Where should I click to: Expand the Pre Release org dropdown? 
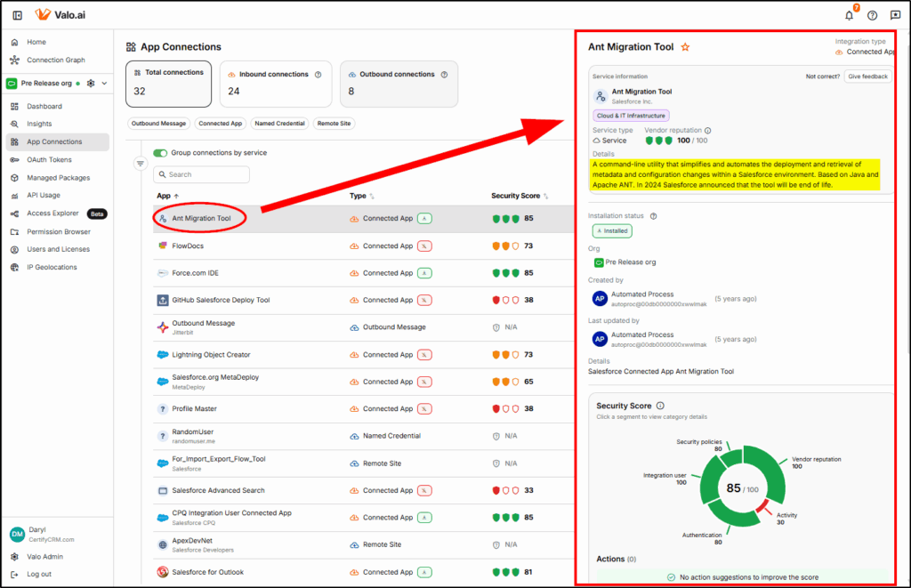pyautogui.click(x=105, y=84)
